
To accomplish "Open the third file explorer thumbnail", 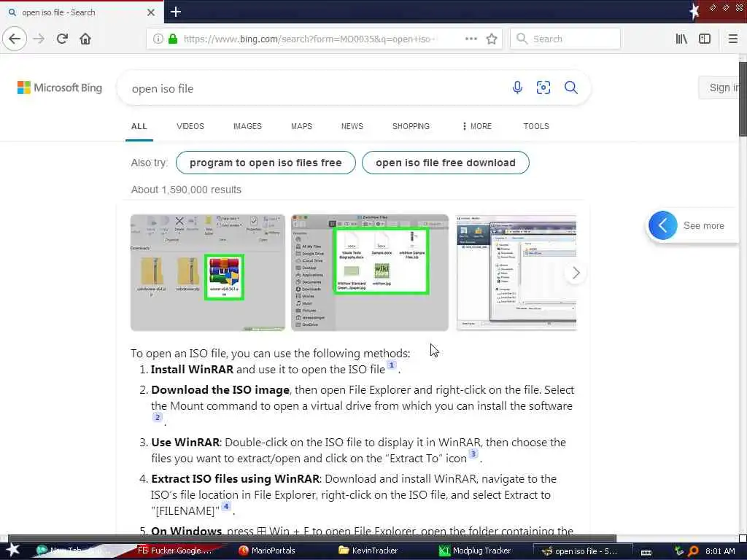I will 516,273.
